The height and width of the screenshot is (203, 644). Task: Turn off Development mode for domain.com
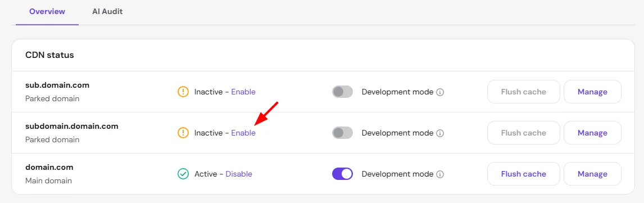coord(343,174)
